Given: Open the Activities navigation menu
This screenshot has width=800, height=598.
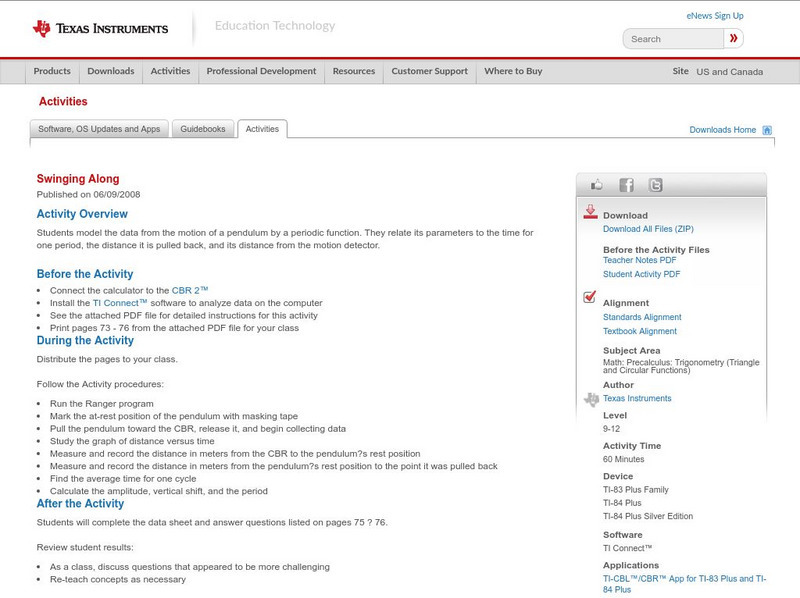Looking at the screenshot, I should [170, 71].
